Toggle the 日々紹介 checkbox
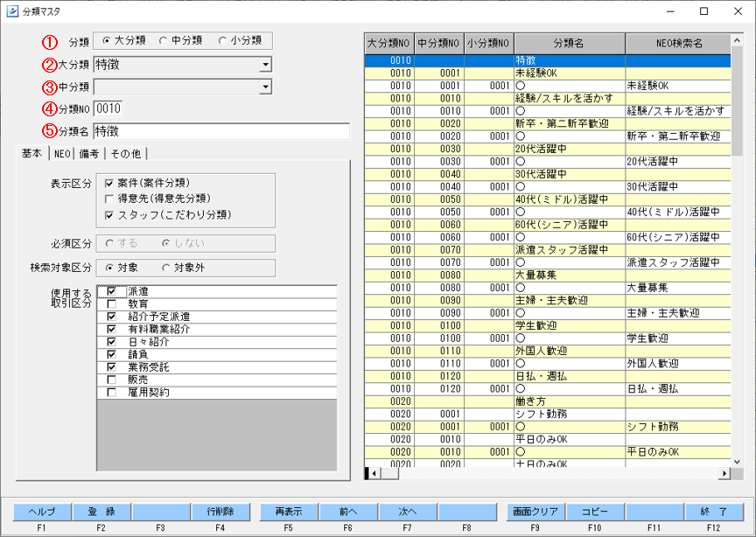The height and width of the screenshot is (537, 756). (x=111, y=342)
